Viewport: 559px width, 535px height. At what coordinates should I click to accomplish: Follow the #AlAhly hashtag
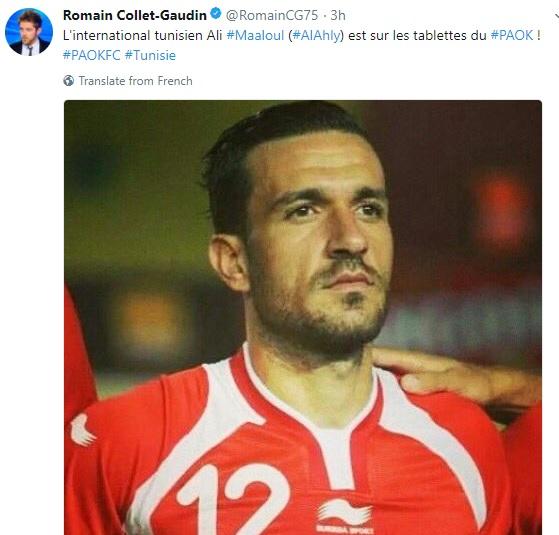click(x=316, y=35)
